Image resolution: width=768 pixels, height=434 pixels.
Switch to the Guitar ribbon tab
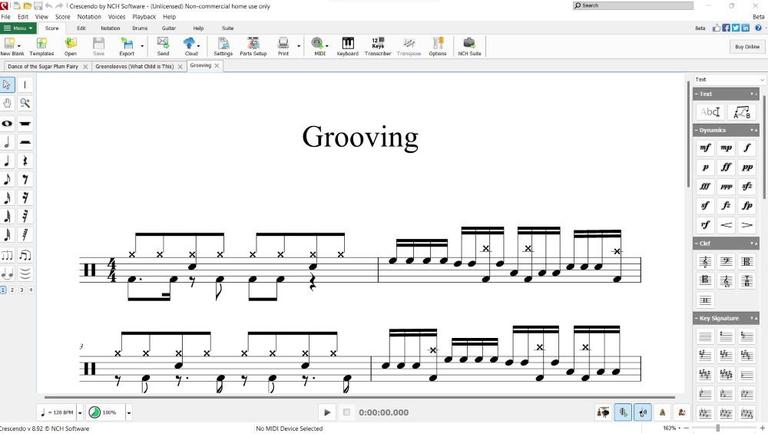coord(169,28)
